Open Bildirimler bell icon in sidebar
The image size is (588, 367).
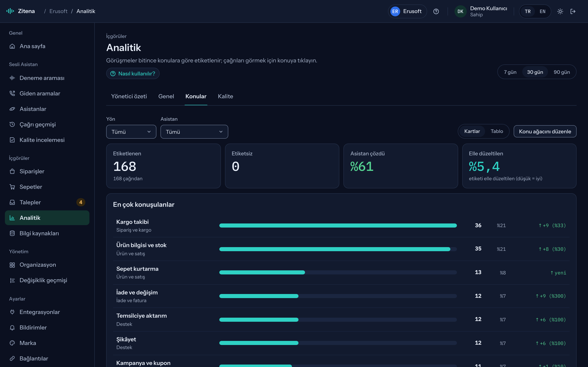[12, 327]
